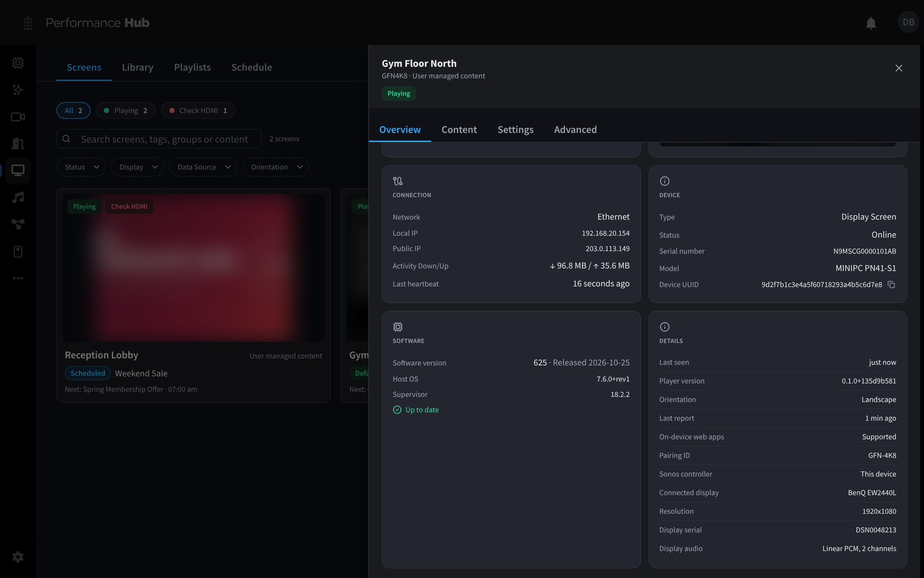Select the Local IP value 192.168.20.154
Image resolution: width=924 pixels, height=578 pixels.
point(605,233)
